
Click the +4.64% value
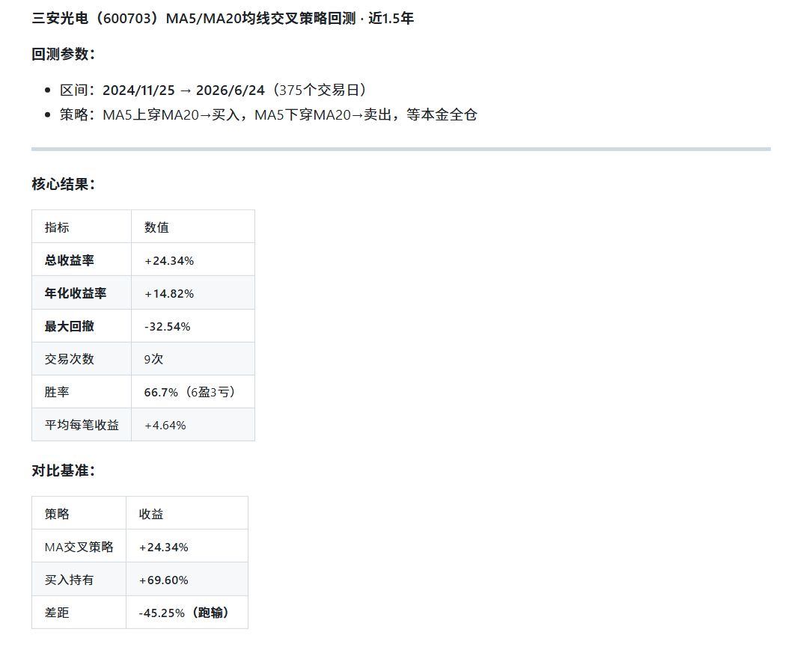[x=165, y=426]
